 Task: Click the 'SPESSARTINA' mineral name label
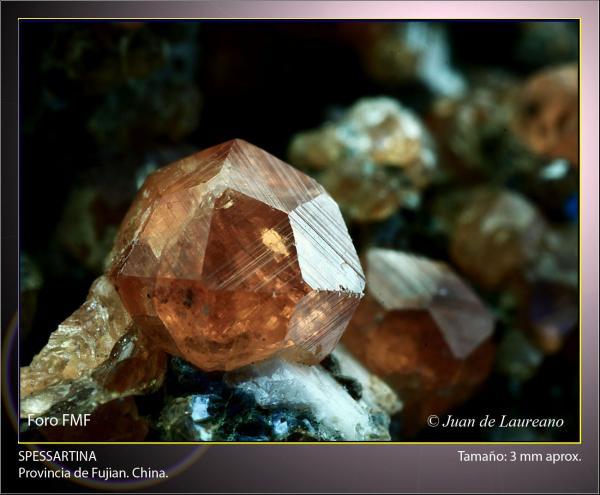[57, 456]
